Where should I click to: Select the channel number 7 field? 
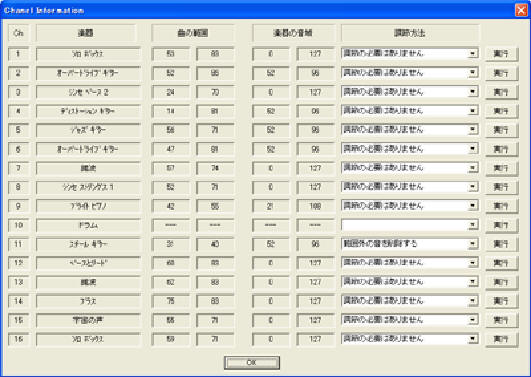(18, 168)
